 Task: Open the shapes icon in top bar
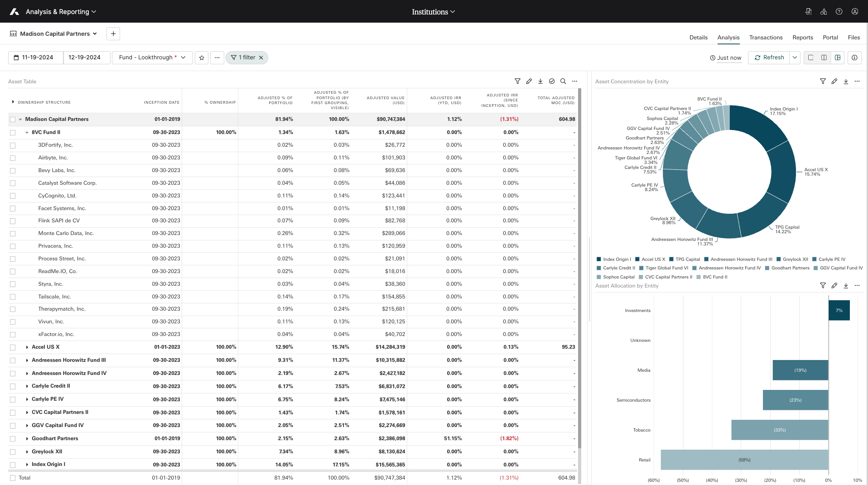coord(824,12)
